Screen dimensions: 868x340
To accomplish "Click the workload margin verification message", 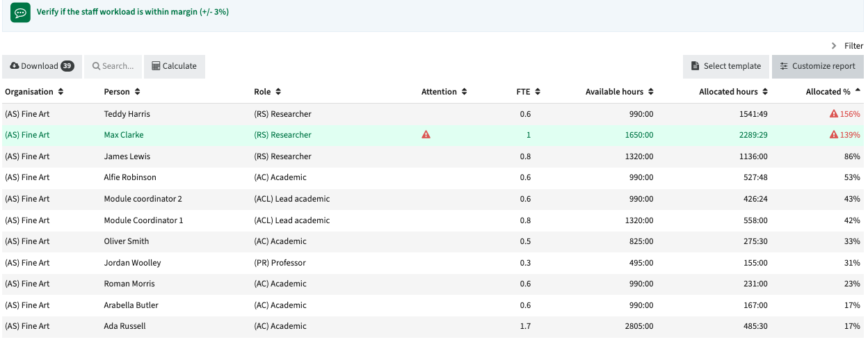I will [x=133, y=13].
